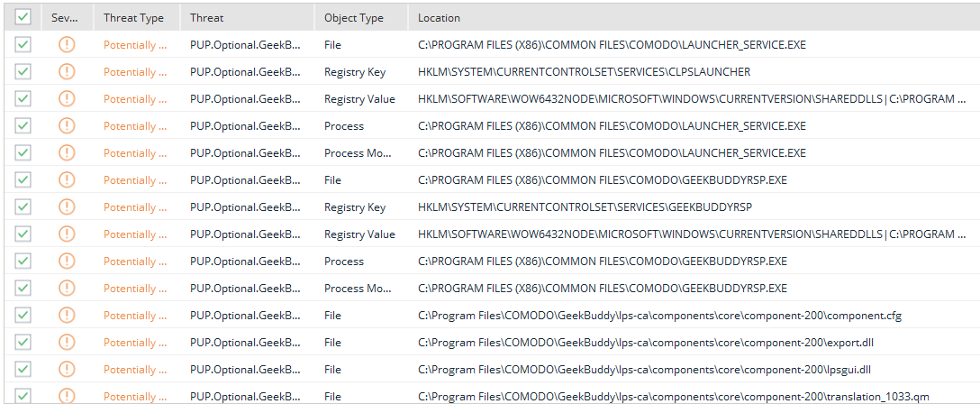This screenshot has width=980, height=404.
Task: Uncheck the CLPSLAUNCHER Registry Key row checkbox
Action: click(23, 72)
